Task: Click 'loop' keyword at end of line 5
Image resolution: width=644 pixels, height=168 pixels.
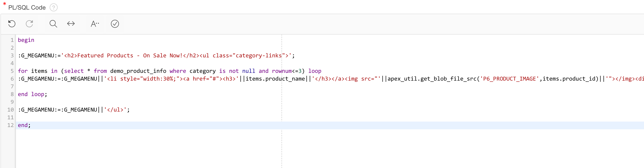Action: tap(315, 71)
